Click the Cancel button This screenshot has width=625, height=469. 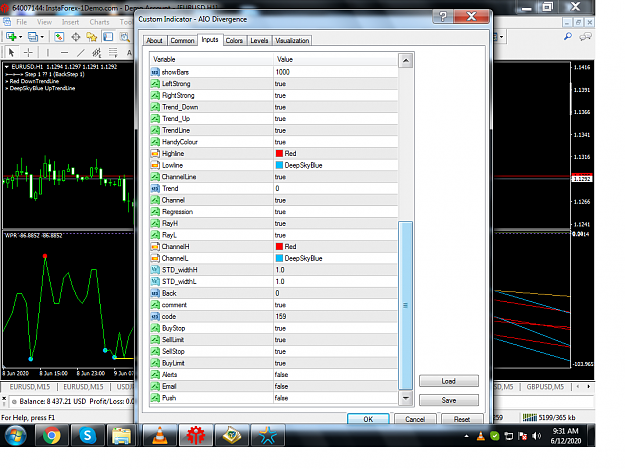point(415,419)
